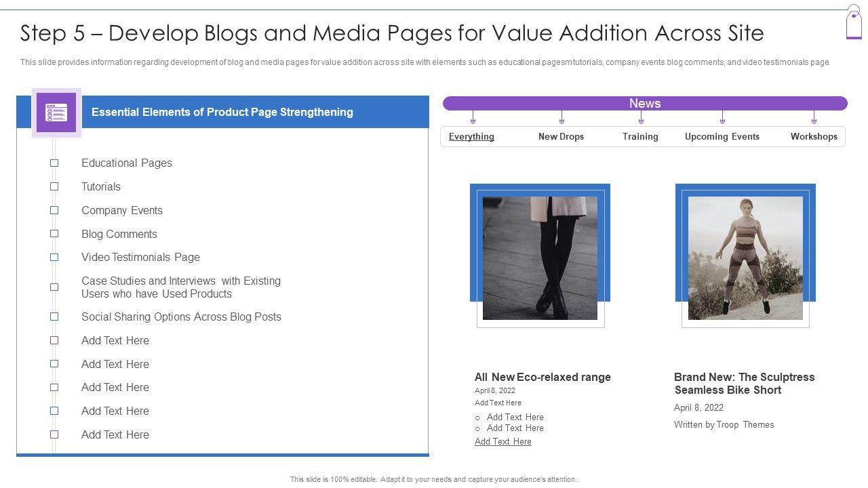Click the purple webpage icon in header
Viewport: 868px width, 488px height.
coord(56,113)
